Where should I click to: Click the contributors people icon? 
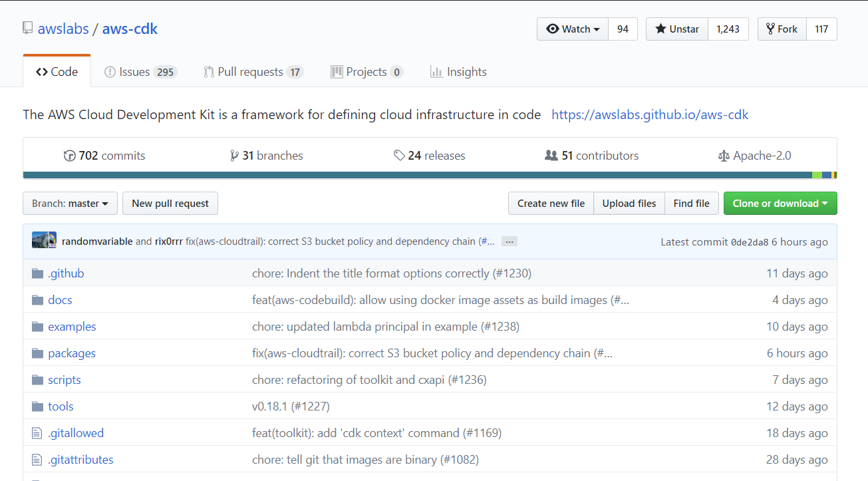[x=551, y=156]
